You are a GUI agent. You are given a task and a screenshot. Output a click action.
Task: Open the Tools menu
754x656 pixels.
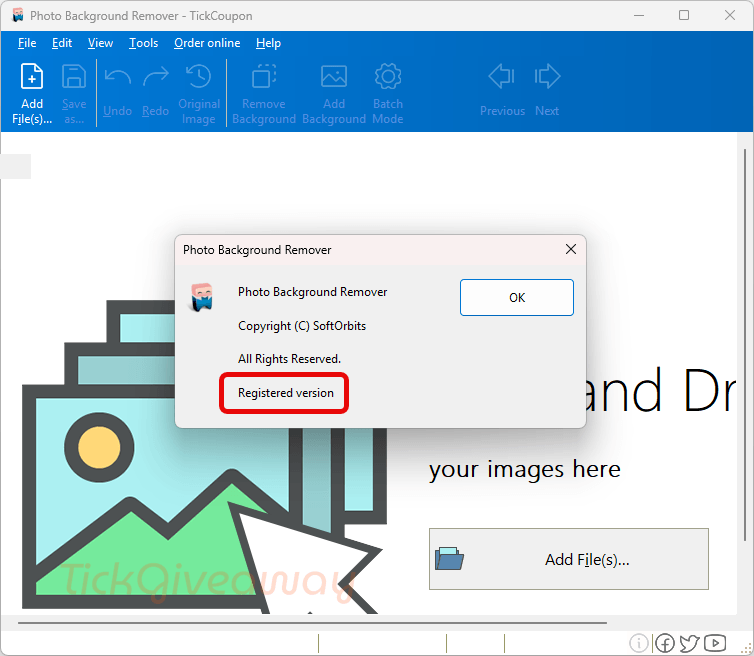(143, 43)
